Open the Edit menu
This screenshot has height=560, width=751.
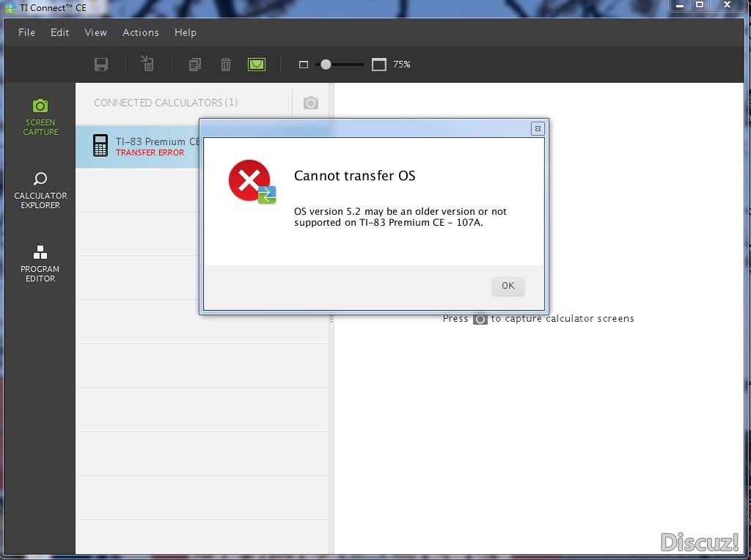[x=60, y=32]
